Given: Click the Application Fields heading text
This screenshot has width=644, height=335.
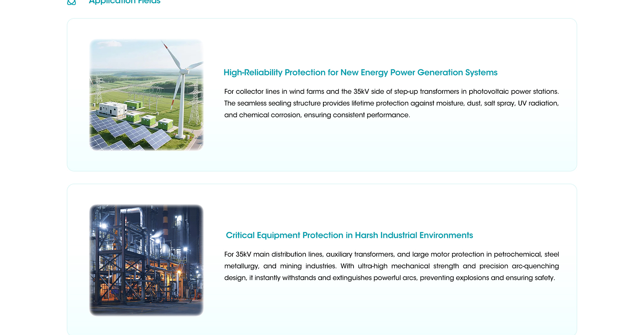Looking at the screenshot, I should coord(124,2).
